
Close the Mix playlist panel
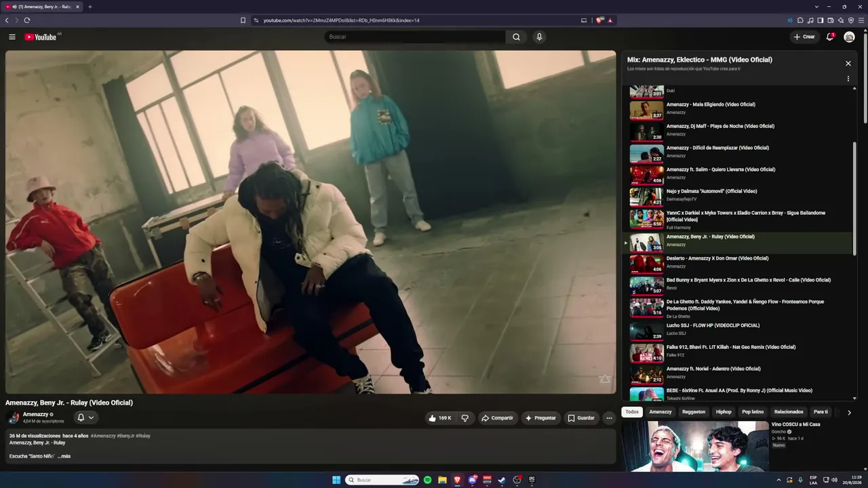[x=848, y=63]
